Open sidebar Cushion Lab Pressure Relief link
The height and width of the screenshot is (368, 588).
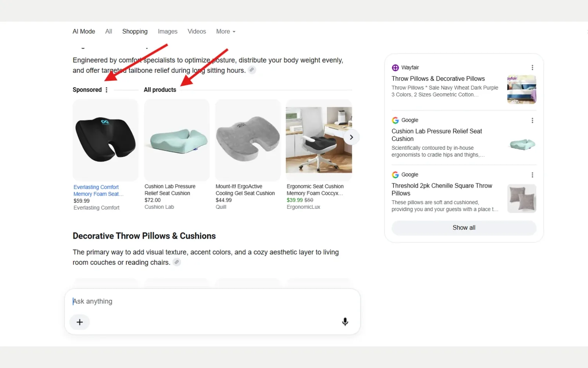click(x=437, y=135)
